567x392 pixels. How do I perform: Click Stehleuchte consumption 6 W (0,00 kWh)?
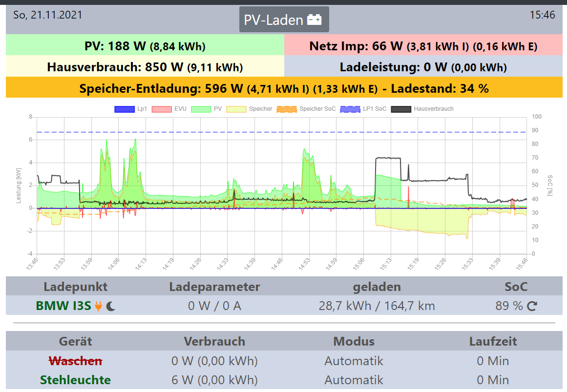click(214, 380)
